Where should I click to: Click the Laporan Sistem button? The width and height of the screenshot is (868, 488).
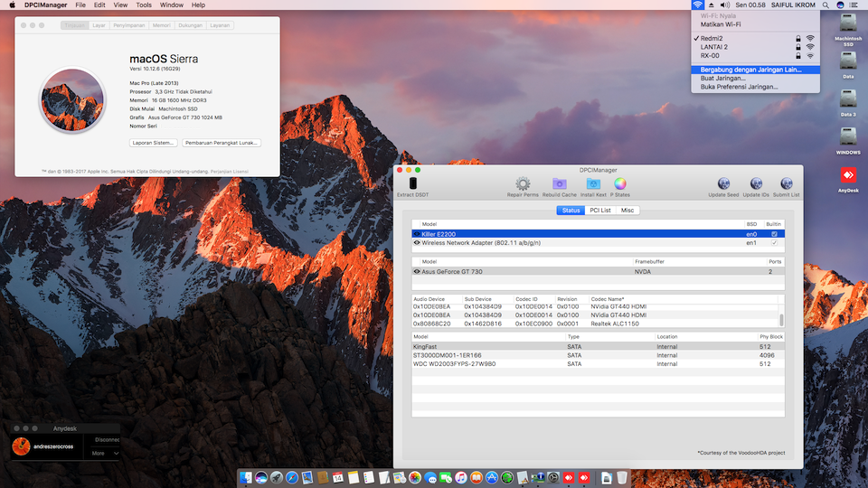(154, 143)
